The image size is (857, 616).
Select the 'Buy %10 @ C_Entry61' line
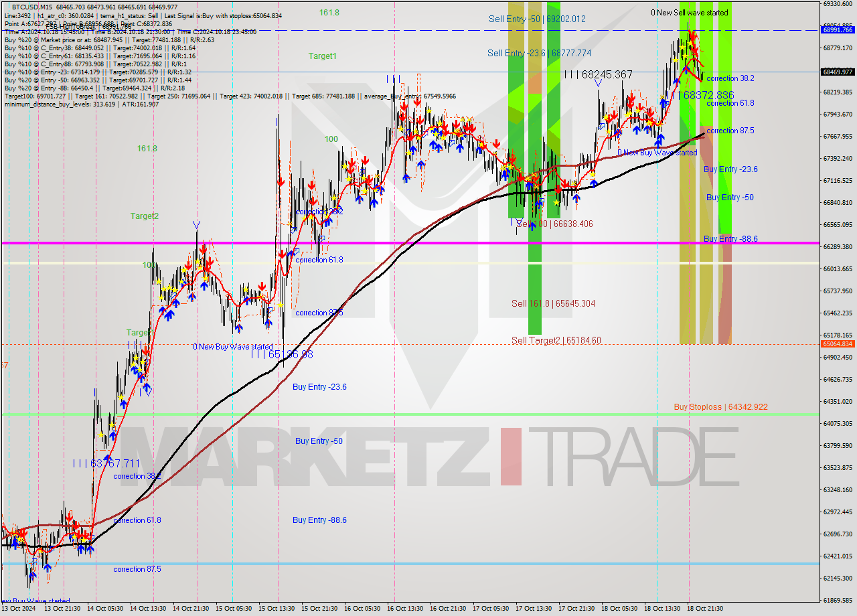pos(100,56)
